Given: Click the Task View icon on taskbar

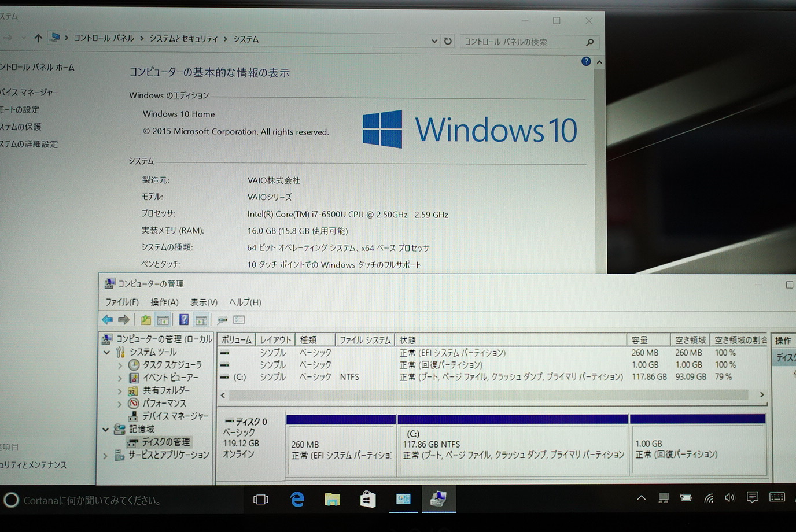Looking at the screenshot, I should (x=261, y=500).
